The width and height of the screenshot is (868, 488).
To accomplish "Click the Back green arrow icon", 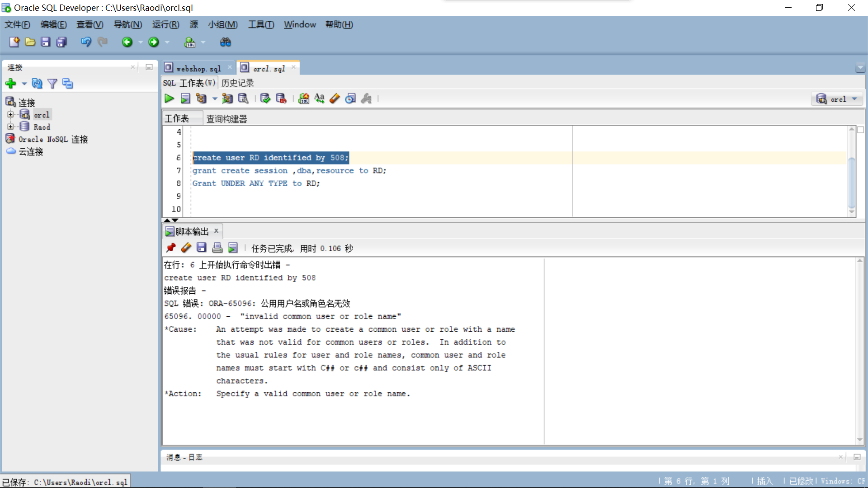I will [127, 42].
